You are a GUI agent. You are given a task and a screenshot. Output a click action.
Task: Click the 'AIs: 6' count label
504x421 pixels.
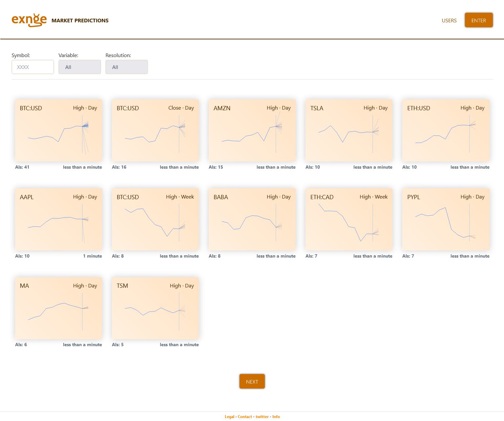pyautogui.click(x=21, y=345)
